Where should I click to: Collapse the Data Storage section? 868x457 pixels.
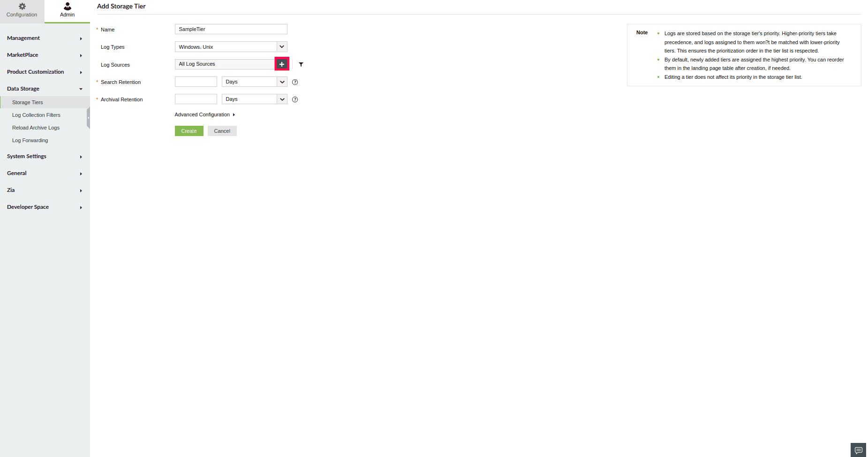tap(45, 89)
